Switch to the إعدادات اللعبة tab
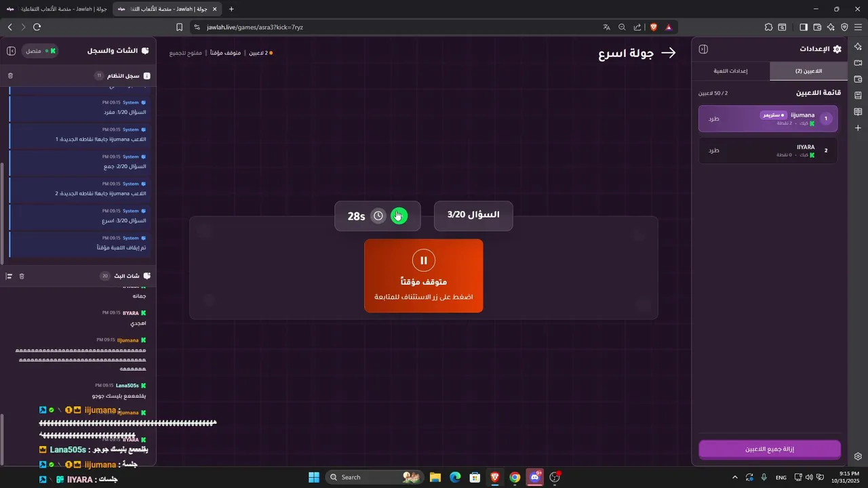The width and height of the screenshot is (868, 488). [731, 71]
